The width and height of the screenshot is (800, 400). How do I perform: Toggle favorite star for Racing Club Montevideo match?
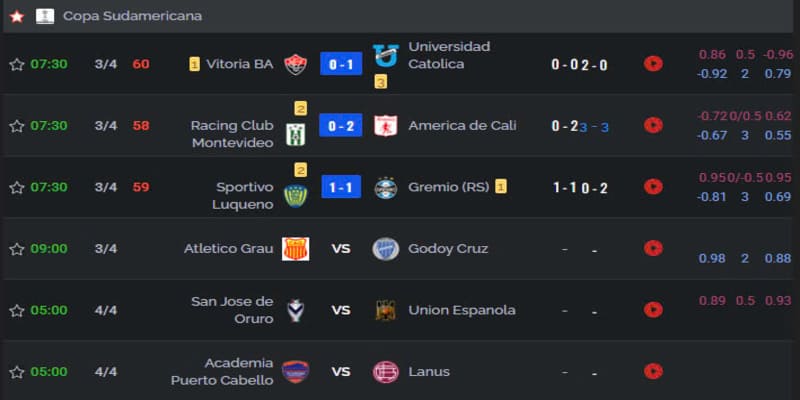coord(17,126)
